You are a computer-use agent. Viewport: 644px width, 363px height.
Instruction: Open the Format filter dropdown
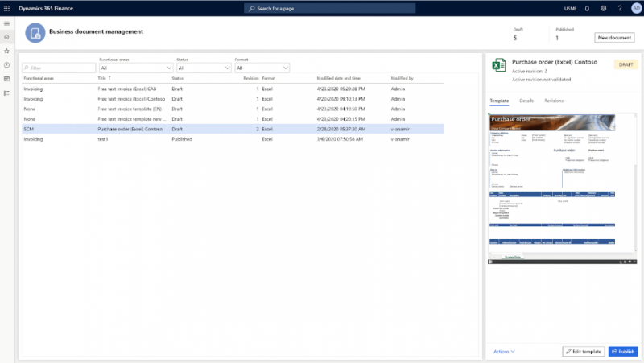(262, 68)
